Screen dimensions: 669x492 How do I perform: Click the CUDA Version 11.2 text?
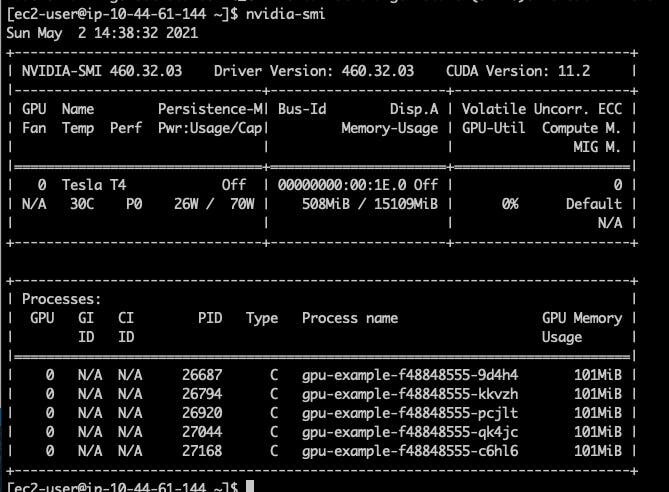(x=518, y=71)
